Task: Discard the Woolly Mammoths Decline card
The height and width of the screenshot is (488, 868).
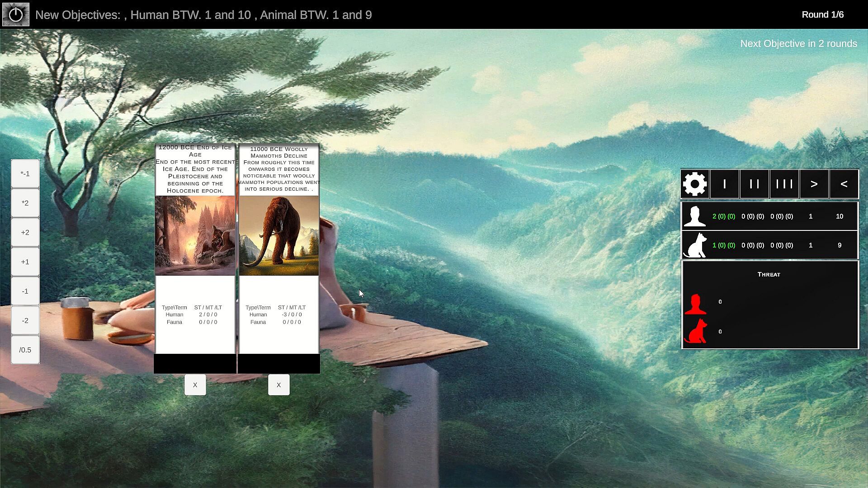Action: (278, 385)
